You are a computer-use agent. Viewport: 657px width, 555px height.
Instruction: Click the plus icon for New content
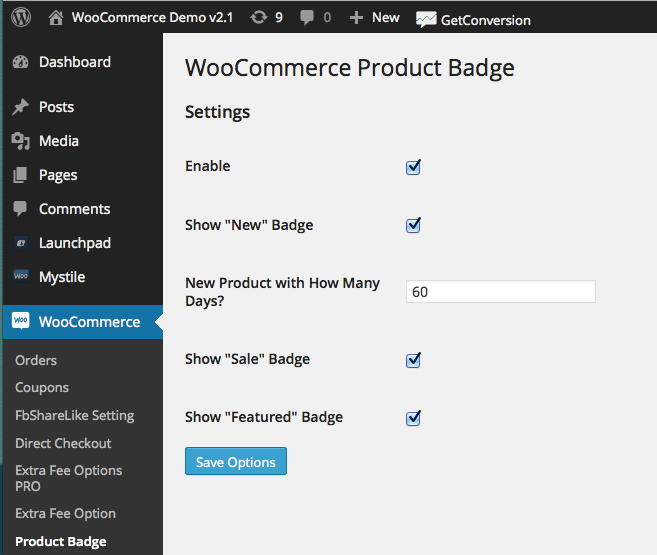pos(356,17)
